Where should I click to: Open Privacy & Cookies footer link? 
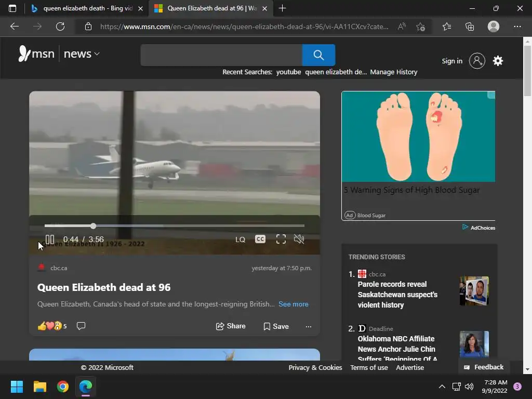tap(315, 367)
